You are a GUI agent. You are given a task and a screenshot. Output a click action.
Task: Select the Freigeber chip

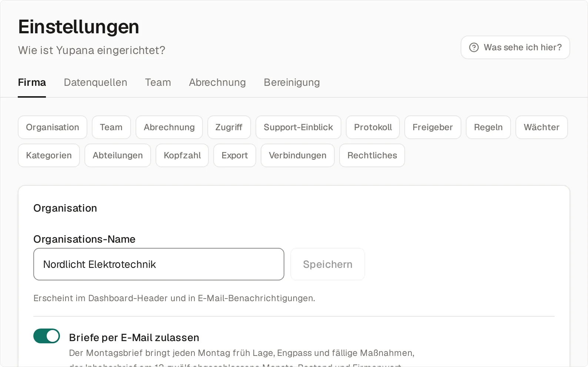pyautogui.click(x=433, y=127)
